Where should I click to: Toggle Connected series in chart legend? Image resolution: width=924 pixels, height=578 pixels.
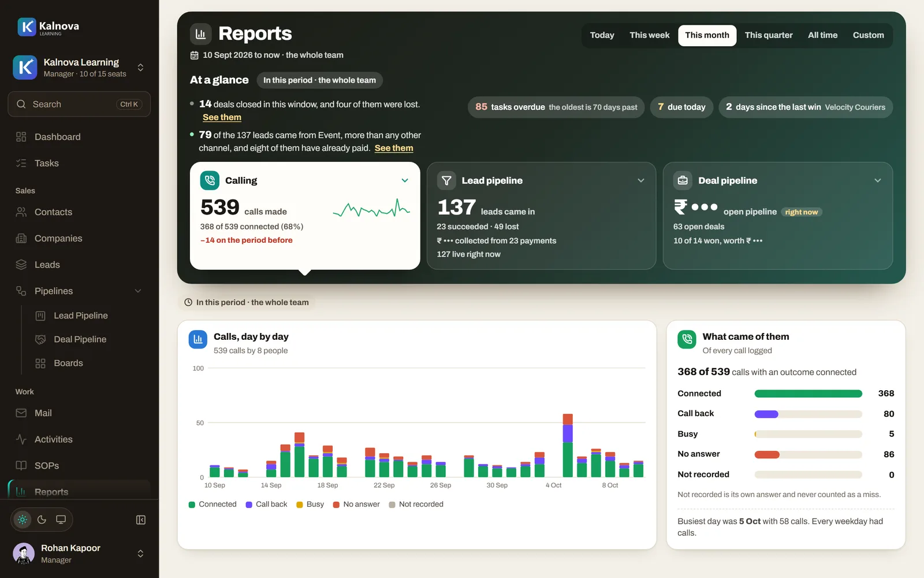[x=213, y=505]
